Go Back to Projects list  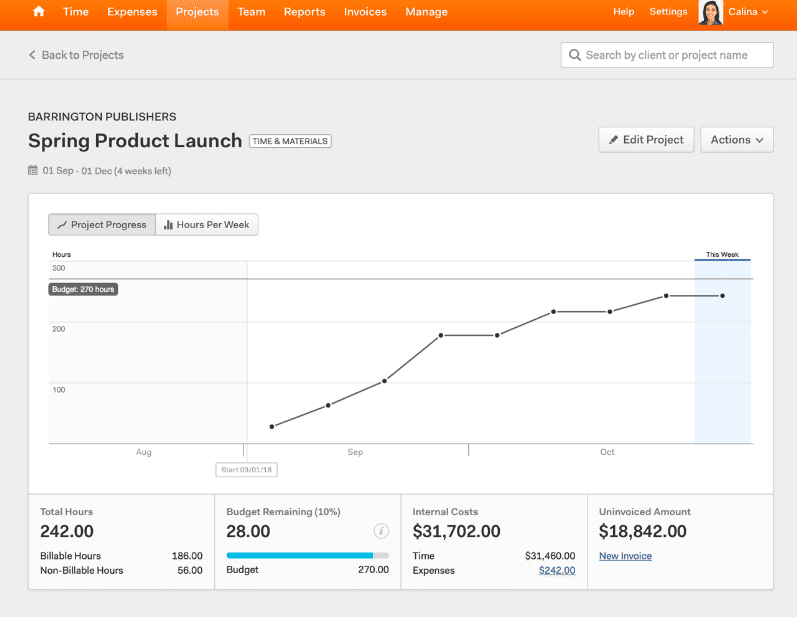[x=76, y=55]
